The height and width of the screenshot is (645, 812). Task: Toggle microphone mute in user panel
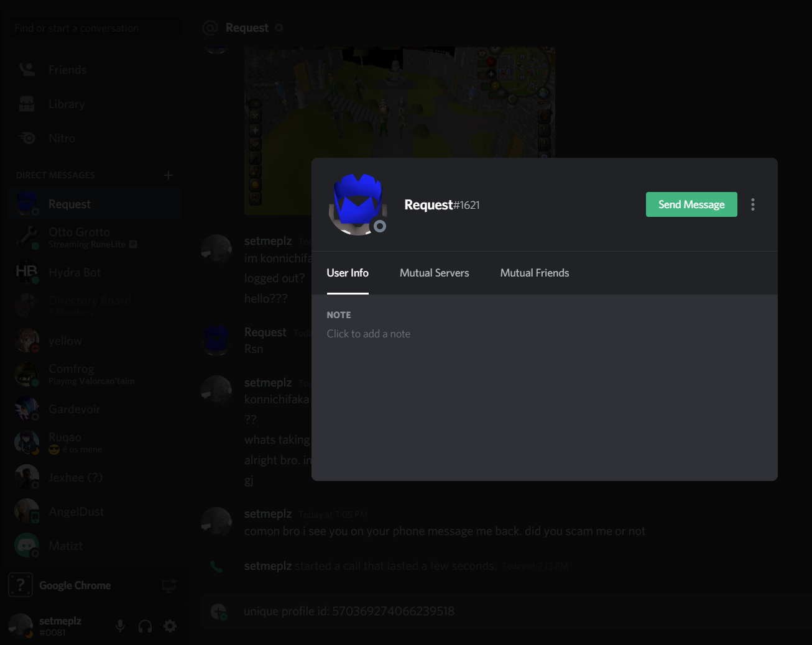(121, 626)
